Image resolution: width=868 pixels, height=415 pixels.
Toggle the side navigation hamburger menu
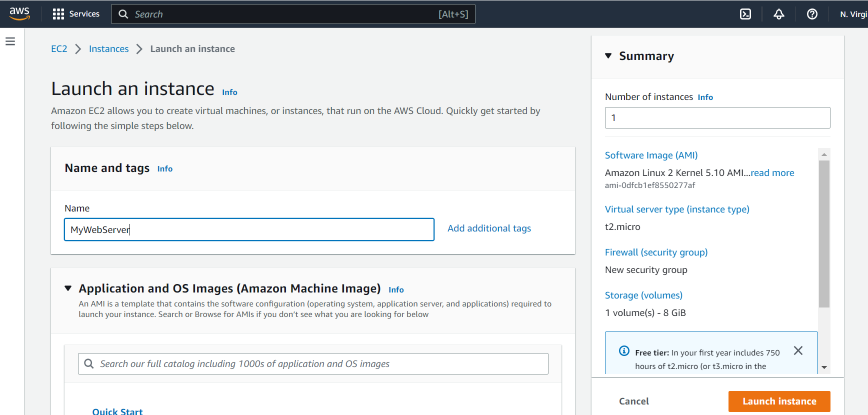[x=10, y=41]
